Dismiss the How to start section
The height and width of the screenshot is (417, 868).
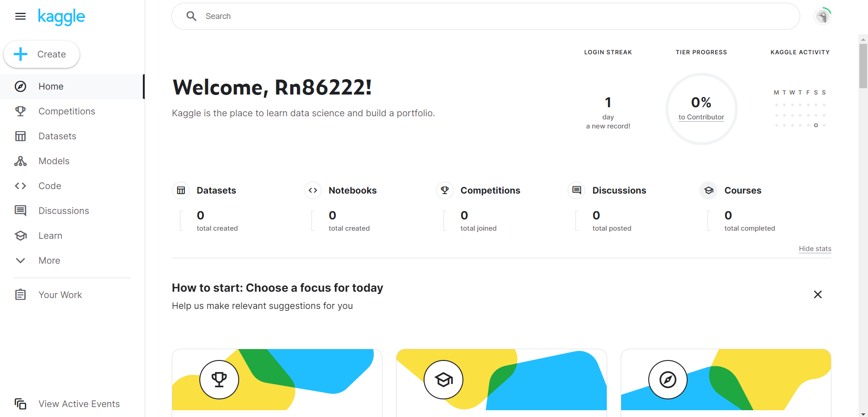tap(818, 294)
